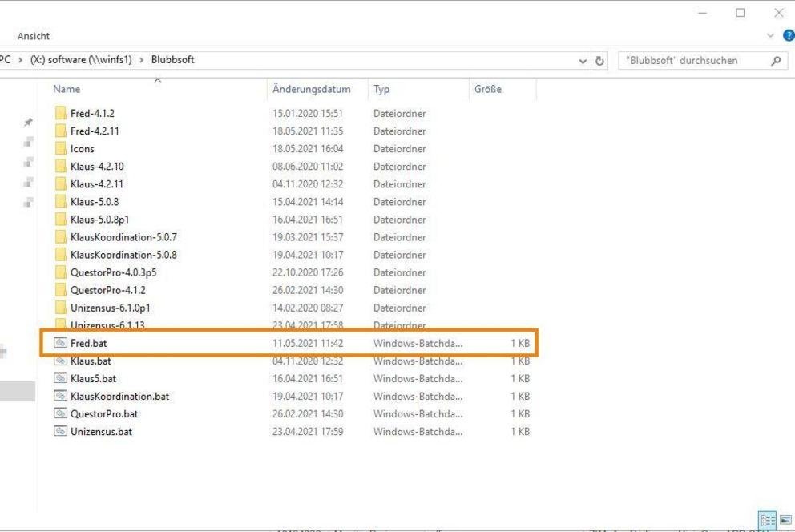Click the Unizensus.bat file icon
This screenshot has width=795, height=532.
click(x=60, y=431)
